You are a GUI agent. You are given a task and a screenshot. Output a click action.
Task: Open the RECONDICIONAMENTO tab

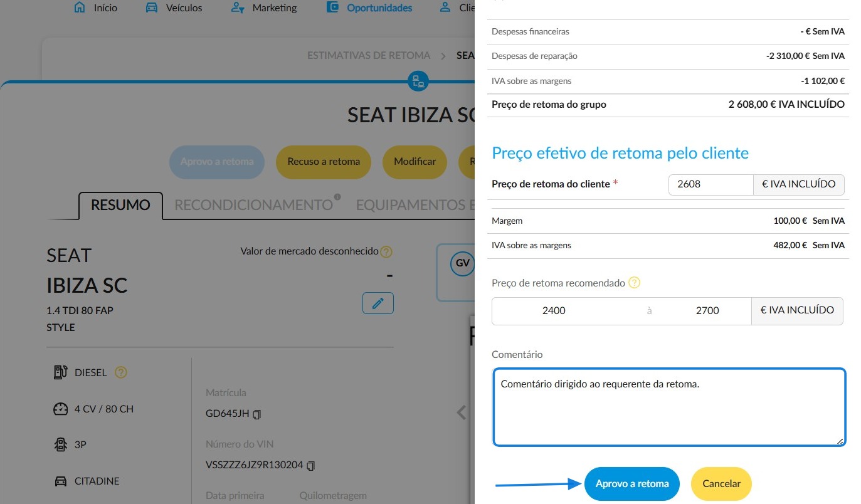point(253,205)
